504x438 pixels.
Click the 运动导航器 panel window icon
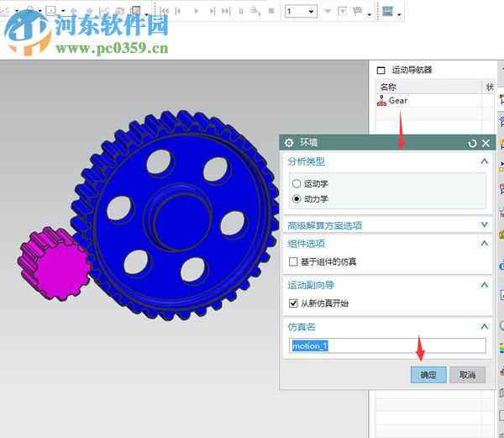pyautogui.click(x=381, y=70)
